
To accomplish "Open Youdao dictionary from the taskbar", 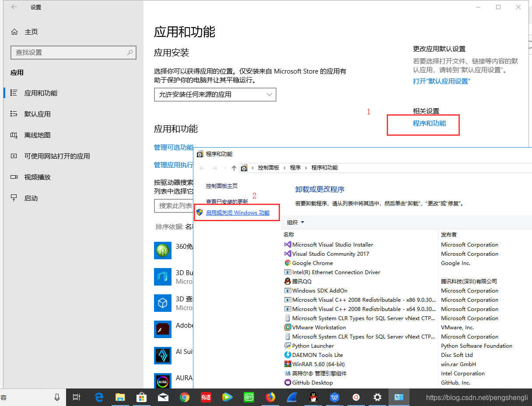I will pos(206,397).
